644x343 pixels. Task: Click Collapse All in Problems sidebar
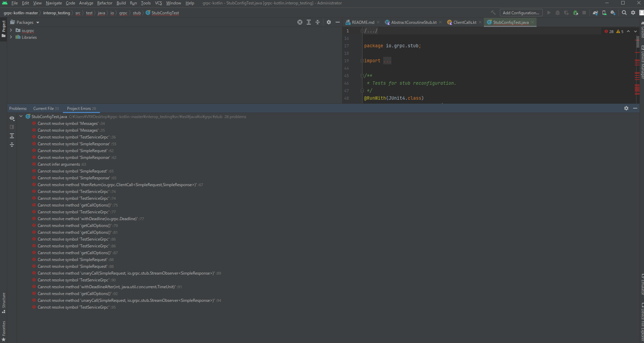12,145
